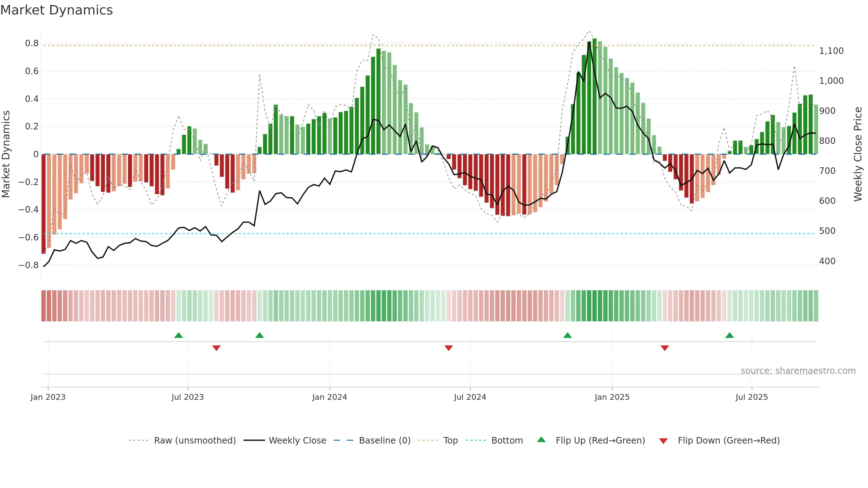Select the red flip-down marker just after Jul 2023
Screen dimensions: 868x488
(216, 348)
